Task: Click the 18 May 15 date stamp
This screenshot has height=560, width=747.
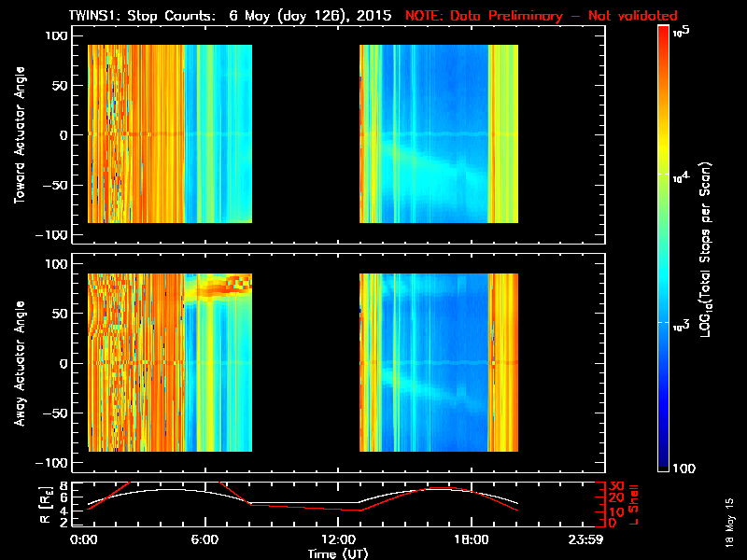Action: click(x=729, y=523)
